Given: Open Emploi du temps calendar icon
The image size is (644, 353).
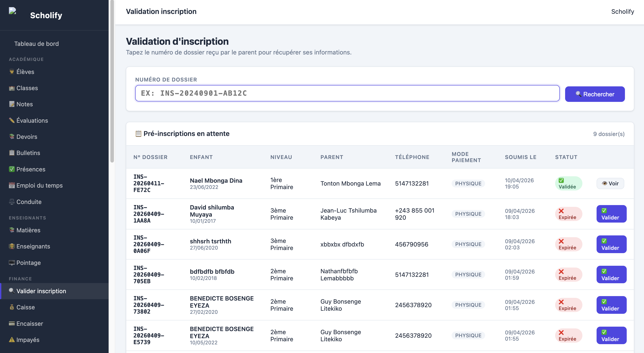Looking at the screenshot, I should 12,185.
